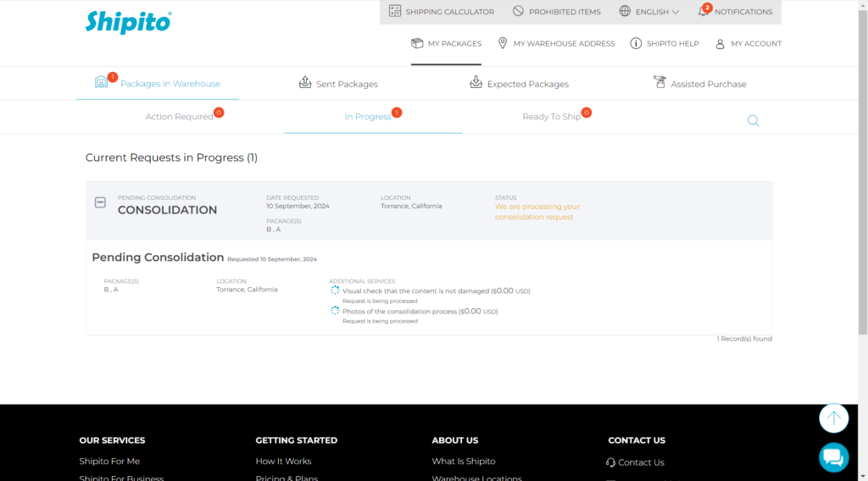
Task: Open the Shipping Calculator icon
Action: 395,11
